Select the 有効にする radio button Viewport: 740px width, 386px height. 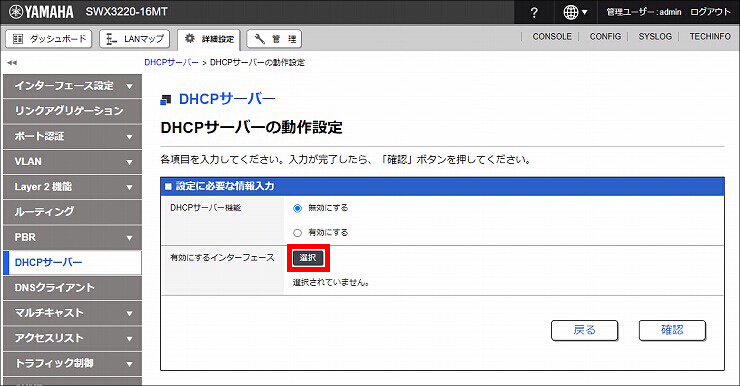click(x=297, y=233)
